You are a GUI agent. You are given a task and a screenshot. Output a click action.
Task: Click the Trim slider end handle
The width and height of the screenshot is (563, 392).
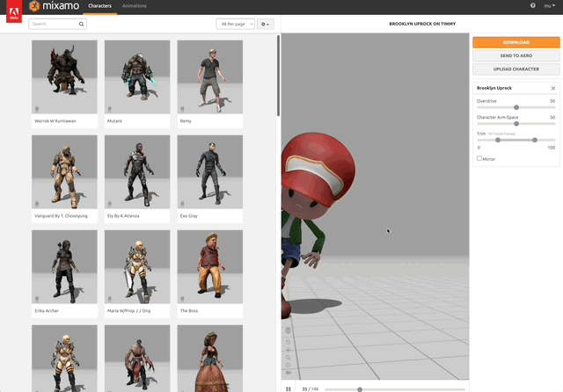[535, 140]
